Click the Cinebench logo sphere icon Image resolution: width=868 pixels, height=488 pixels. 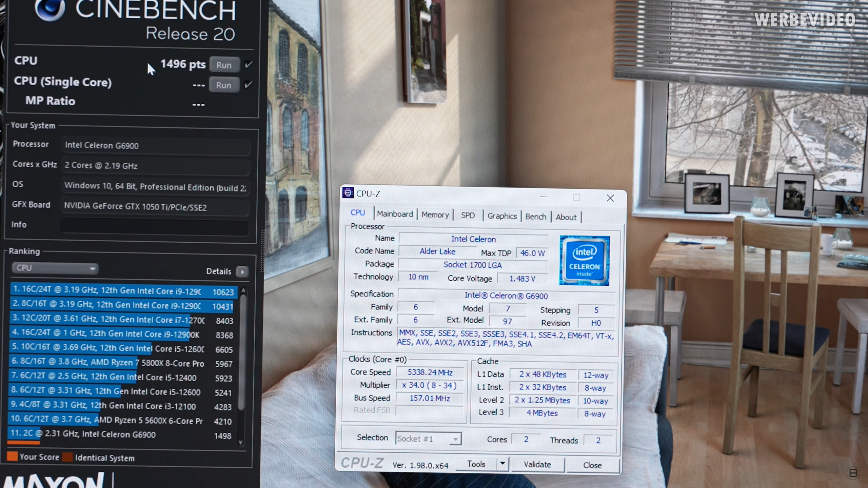(50, 8)
